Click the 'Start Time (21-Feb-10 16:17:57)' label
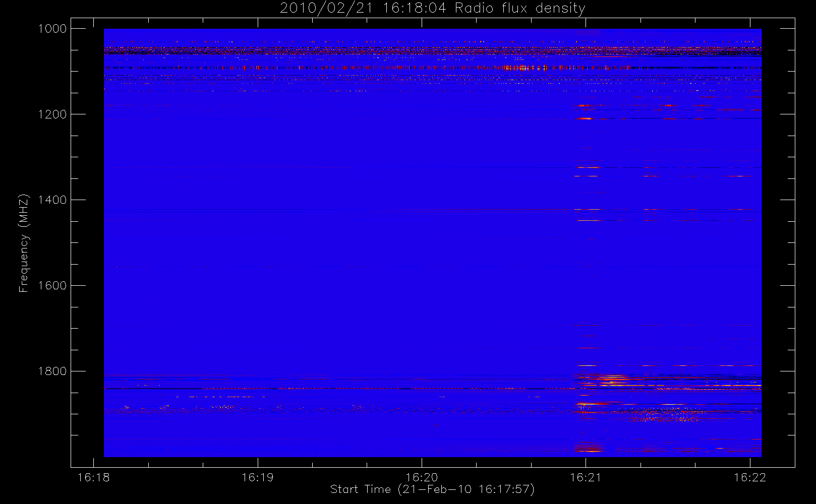The height and width of the screenshot is (504, 816). click(432, 489)
